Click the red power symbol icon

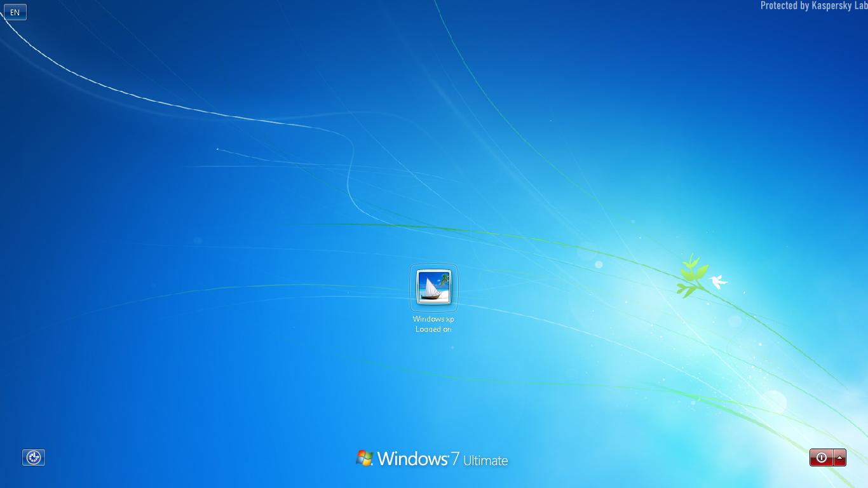pyautogui.click(x=821, y=457)
